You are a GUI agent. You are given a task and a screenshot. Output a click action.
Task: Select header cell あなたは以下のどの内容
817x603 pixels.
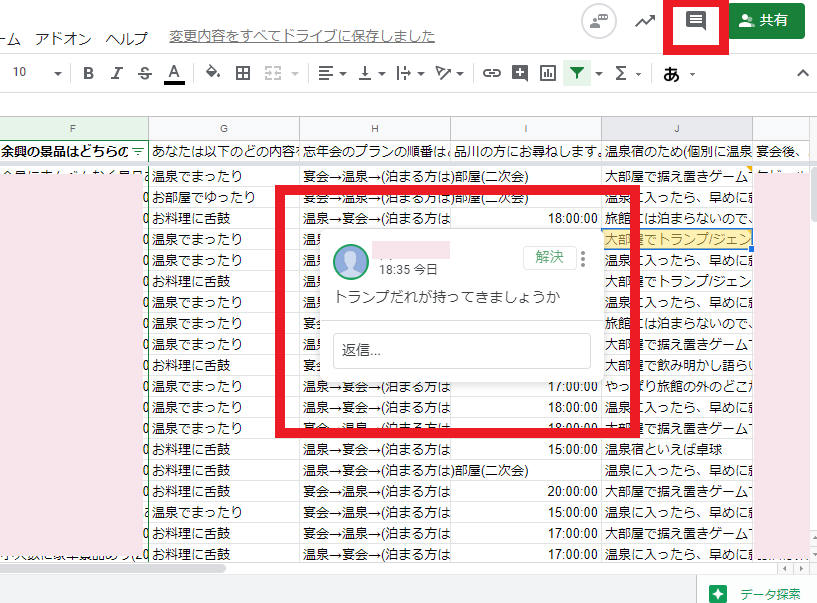coord(224,152)
